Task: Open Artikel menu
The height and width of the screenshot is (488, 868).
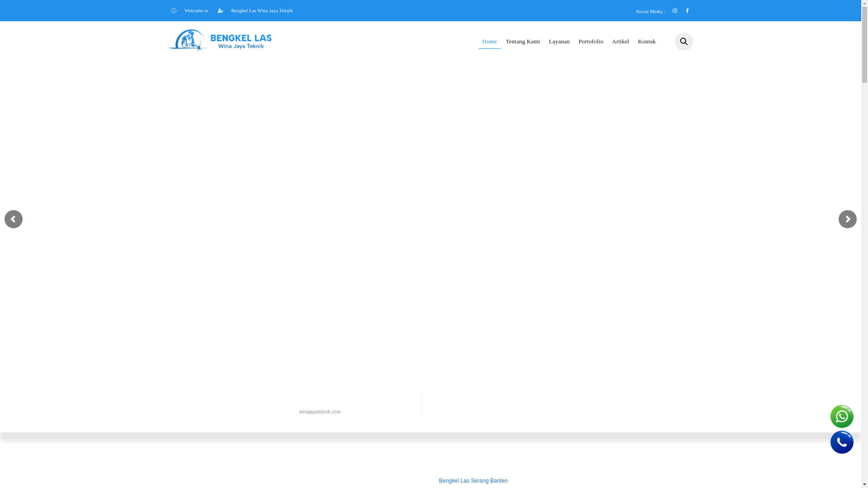Action: 620,42
